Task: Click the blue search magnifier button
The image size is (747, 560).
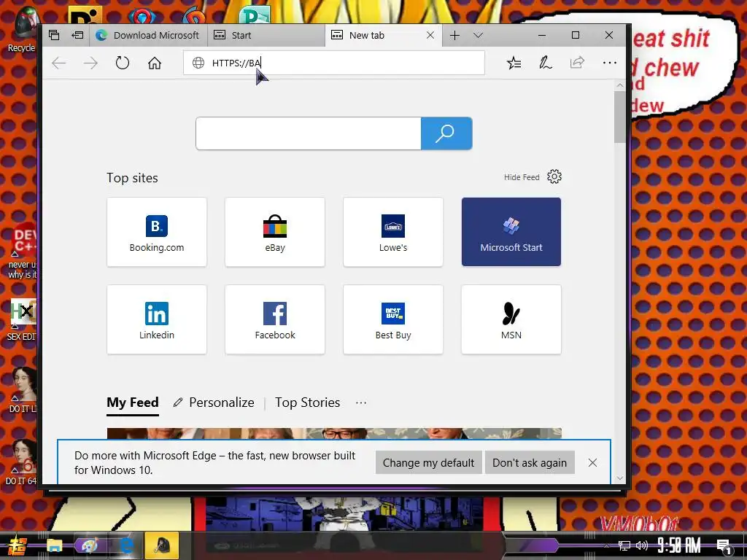Action: click(x=446, y=133)
